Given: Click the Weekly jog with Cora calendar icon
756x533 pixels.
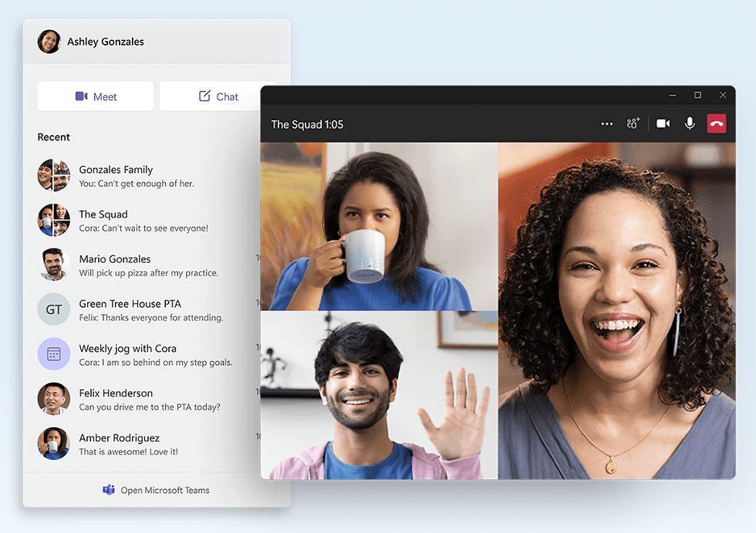Looking at the screenshot, I should click(54, 354).
